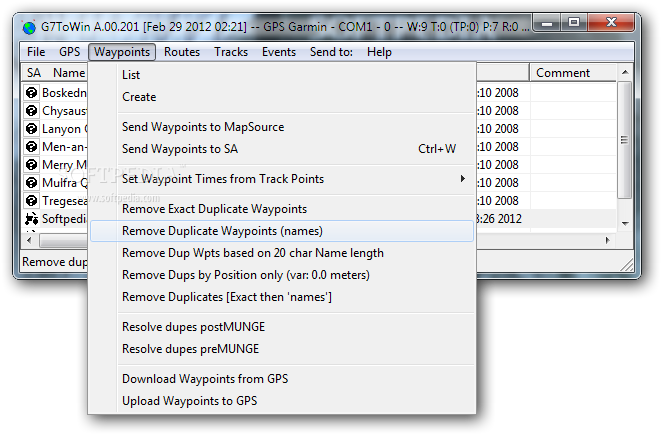662x435 pixels.
Task: Open the Help menu
Action: (379, 52)
